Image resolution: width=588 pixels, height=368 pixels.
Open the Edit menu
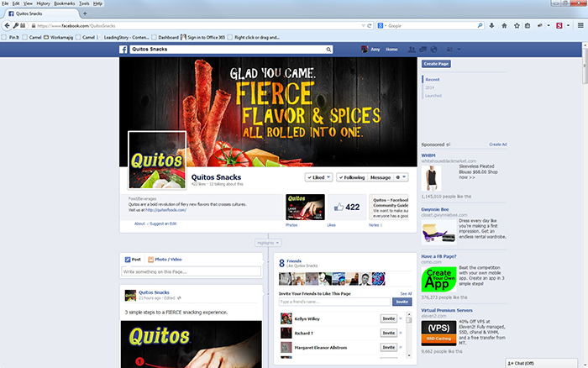16,3
